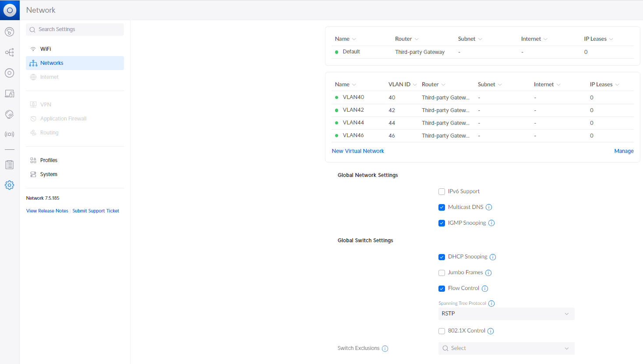Open the Spanning Tree Protocol RSTP dropdown
The width and height of the screenshot is (643, 364).
tap(506, 314)
